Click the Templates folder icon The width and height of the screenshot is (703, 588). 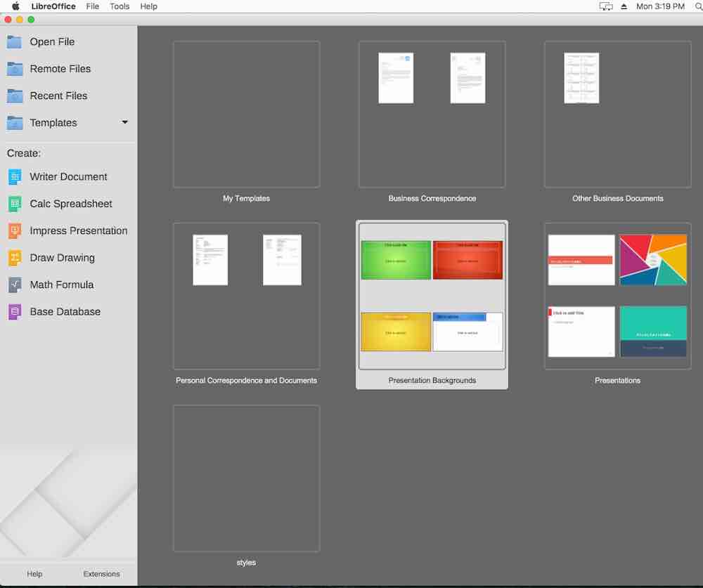pos(14,123)
